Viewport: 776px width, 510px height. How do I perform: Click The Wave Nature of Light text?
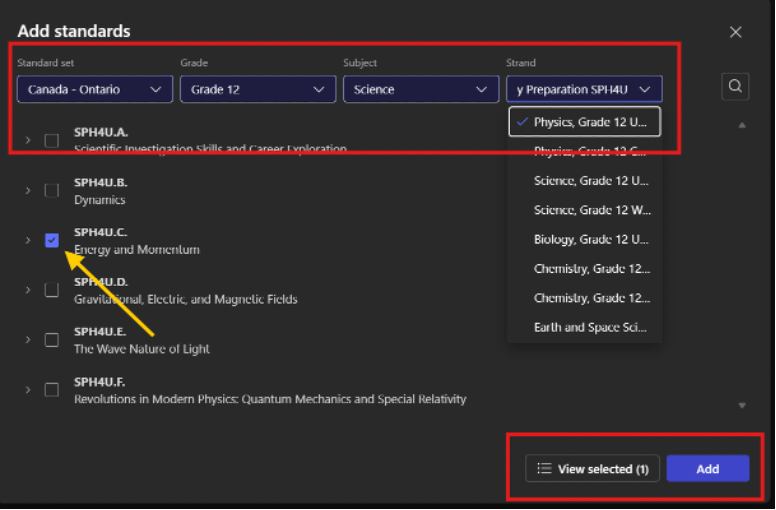(142, 349)
